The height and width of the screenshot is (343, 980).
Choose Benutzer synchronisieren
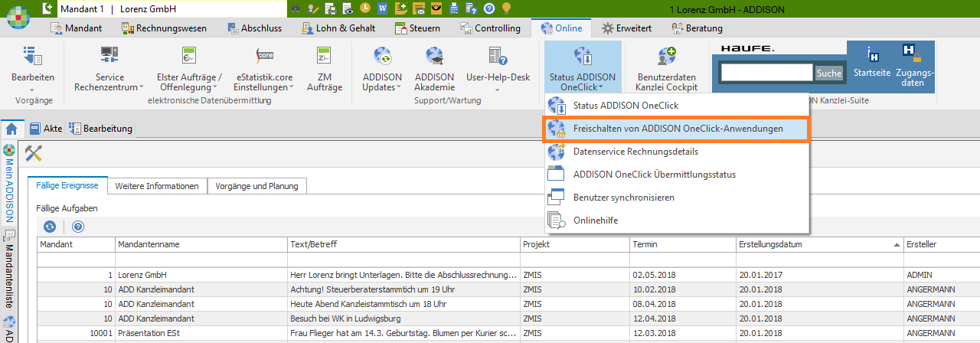coord(677,198)
